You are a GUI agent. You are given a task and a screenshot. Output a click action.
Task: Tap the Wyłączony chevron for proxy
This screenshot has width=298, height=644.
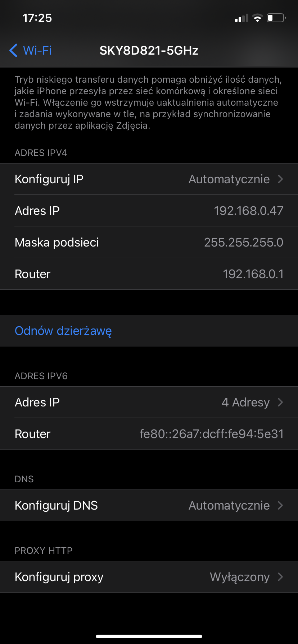281,577
